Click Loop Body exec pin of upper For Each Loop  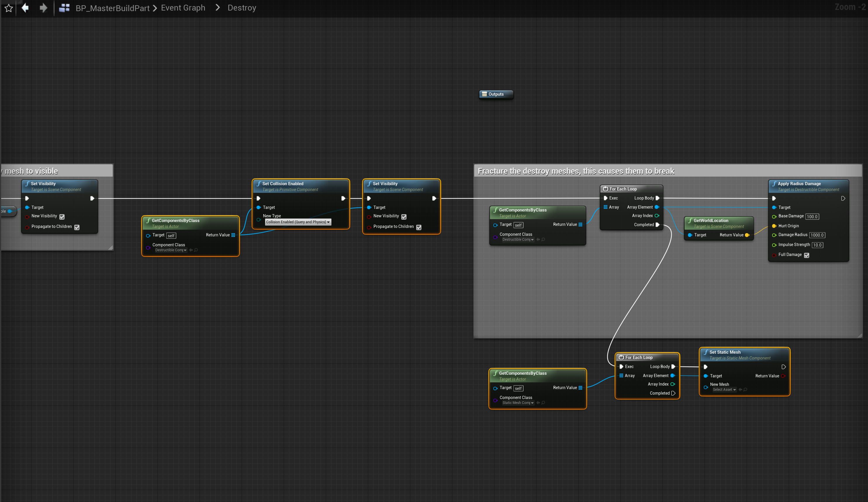coord(658,198)
